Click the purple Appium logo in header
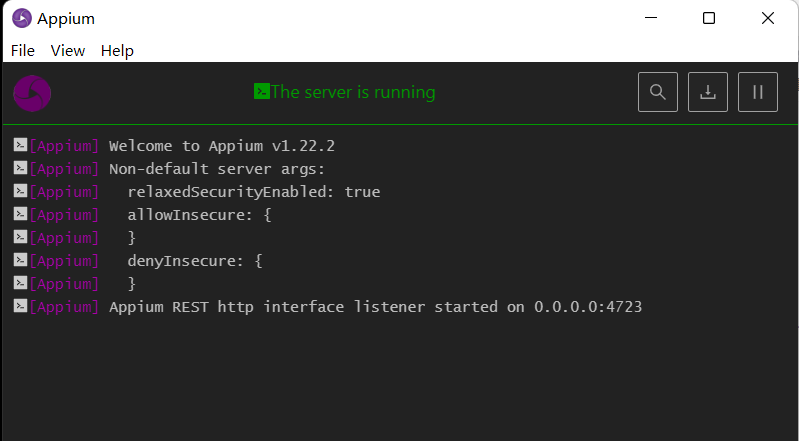 (32, 93)
